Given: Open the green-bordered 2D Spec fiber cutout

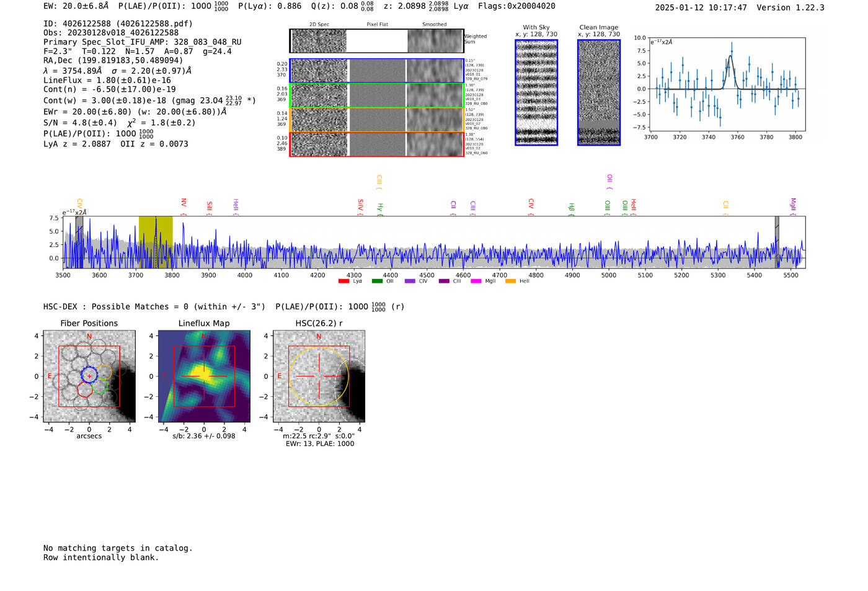Looking at the screenshot, I should (x=319, y=96).
